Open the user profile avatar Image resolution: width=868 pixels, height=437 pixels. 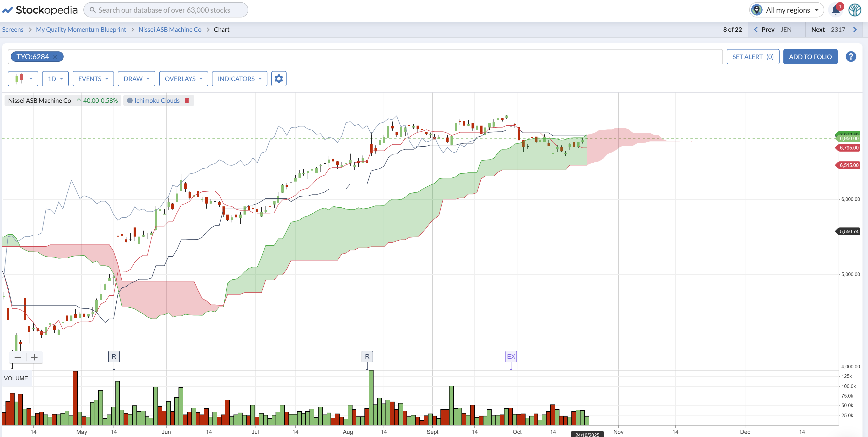[x=855, y=10]
